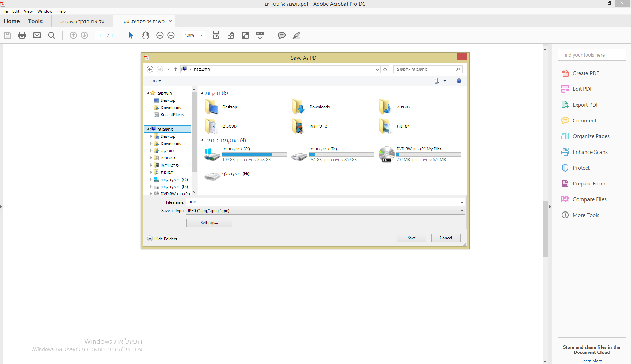Click the Learn More link

(x=592, y=361)
